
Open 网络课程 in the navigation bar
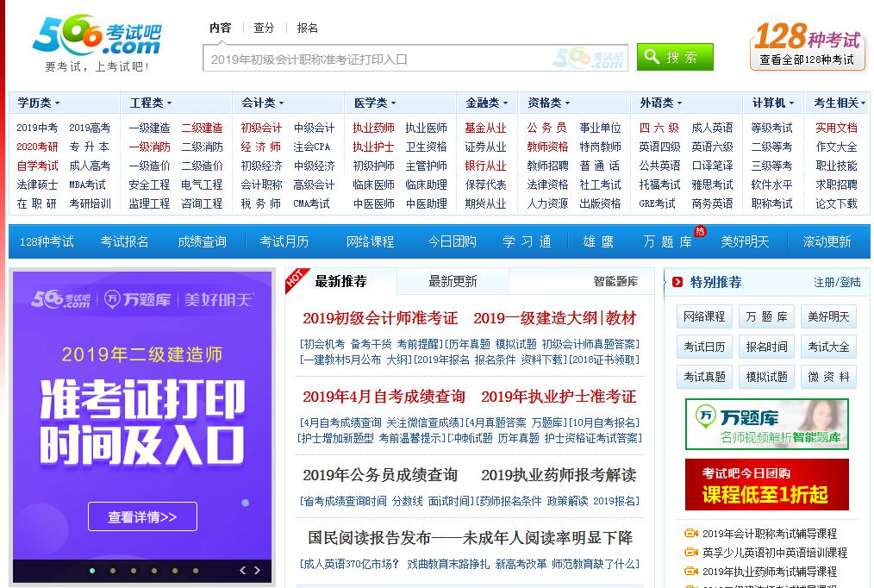(370, 242)
